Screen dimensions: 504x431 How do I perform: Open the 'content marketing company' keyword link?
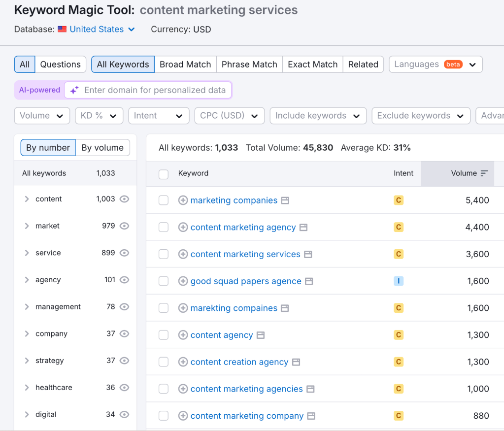tap(247, 416)
